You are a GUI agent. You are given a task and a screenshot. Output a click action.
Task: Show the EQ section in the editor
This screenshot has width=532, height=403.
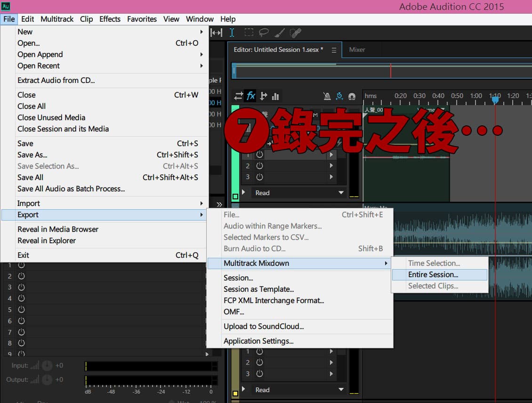coord(275,97)
